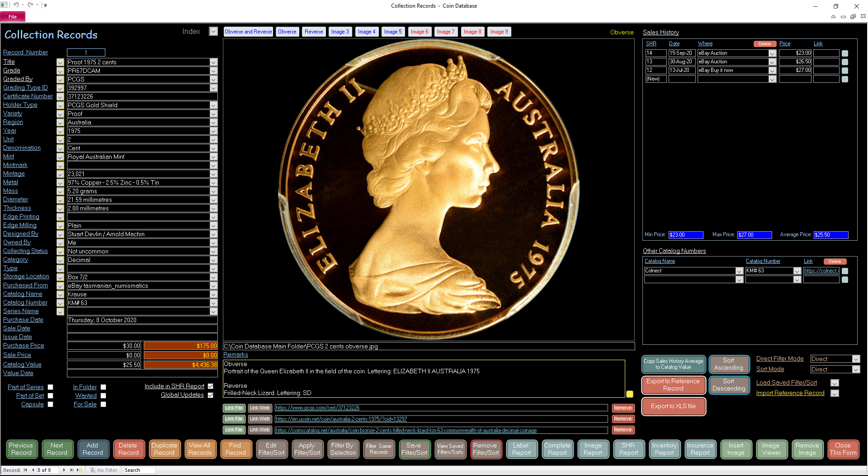
Task: Jump to last record using navigation arrow
Action: 71,470
